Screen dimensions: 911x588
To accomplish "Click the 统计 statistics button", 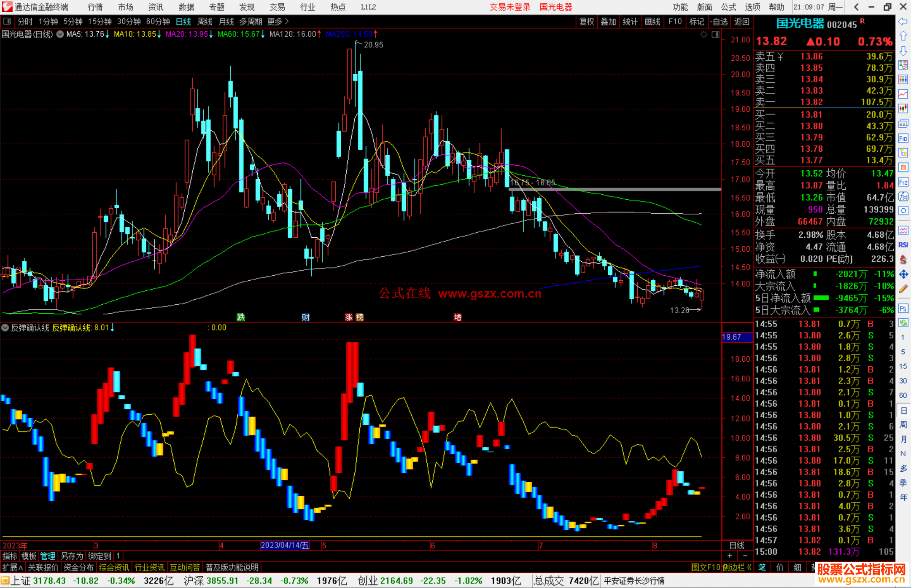I will coord(631,21).
